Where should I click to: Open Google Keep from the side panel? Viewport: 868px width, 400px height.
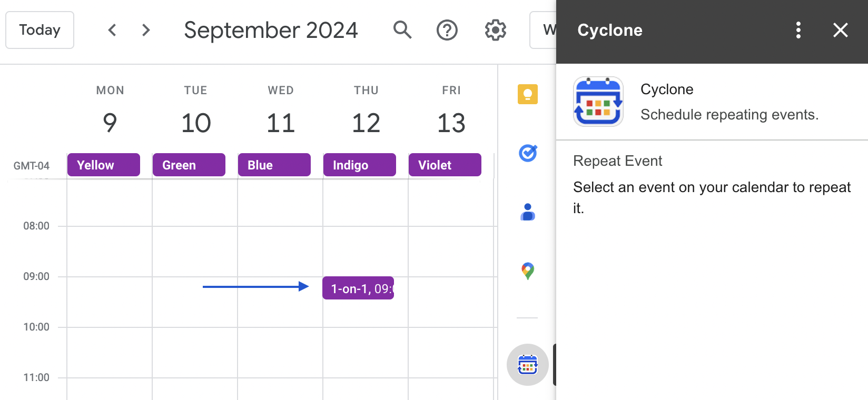point(527,94)
